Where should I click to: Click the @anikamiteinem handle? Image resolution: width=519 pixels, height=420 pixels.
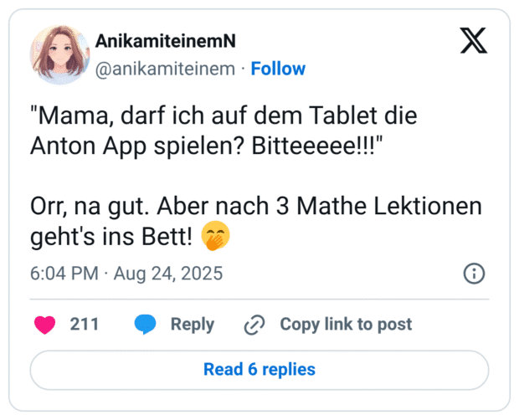(x=166, y=69)
